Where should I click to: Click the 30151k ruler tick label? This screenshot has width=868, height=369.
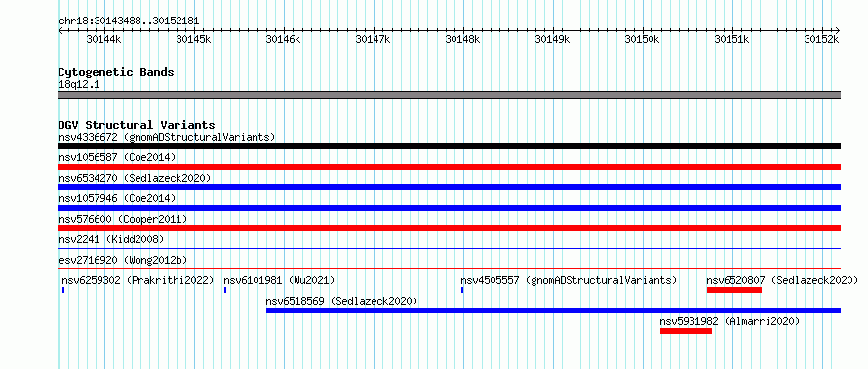(730, 39)
